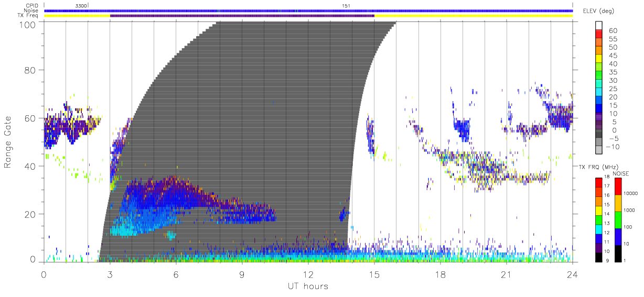This screenshot has height=297, width=644.
Task: Click the 24 tick on UT hours axis
Action: [x=573, y=274]
